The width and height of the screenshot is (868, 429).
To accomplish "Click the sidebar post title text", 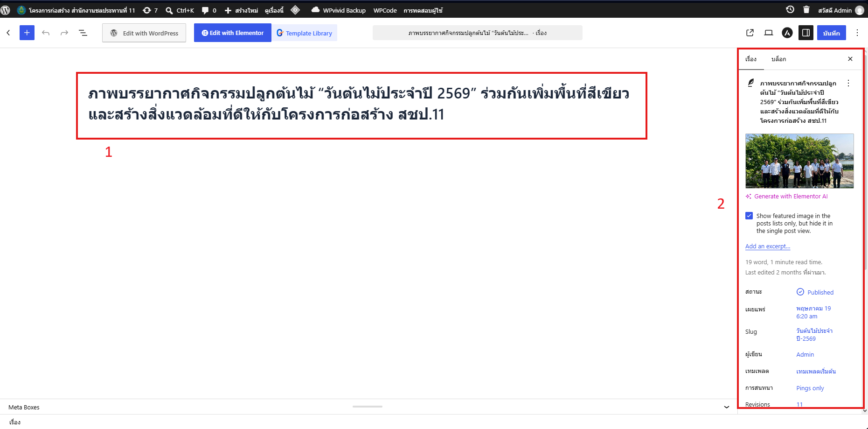I will pos(799,102).
